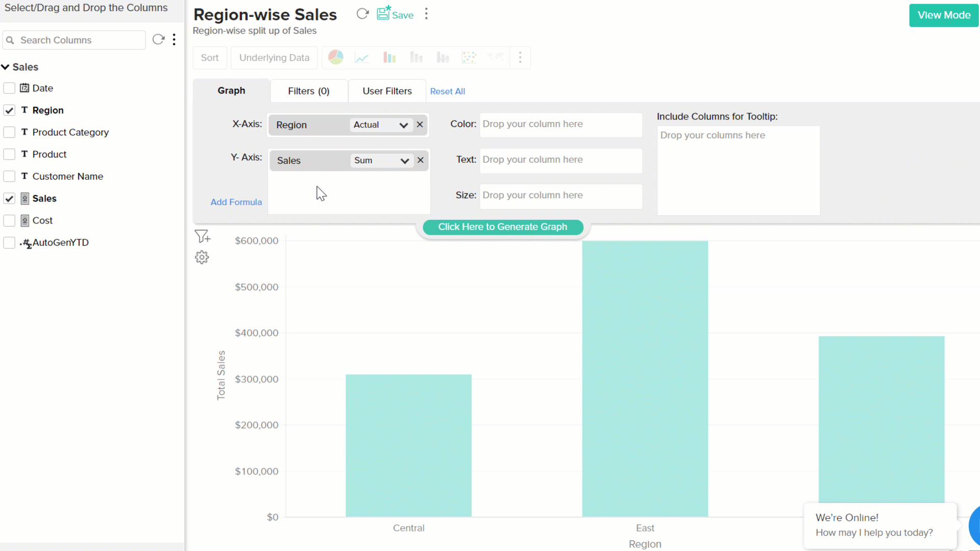Viewport: 980px width, 551px height.
Task: Open the chart settings gear icon
Action: 202,257
